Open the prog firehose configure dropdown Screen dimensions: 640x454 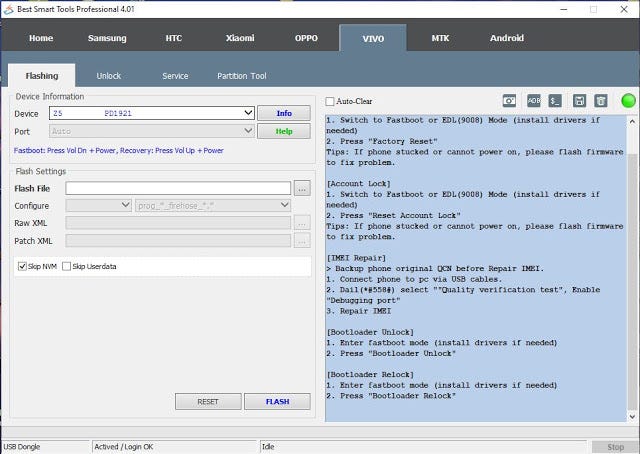[284, 205]
